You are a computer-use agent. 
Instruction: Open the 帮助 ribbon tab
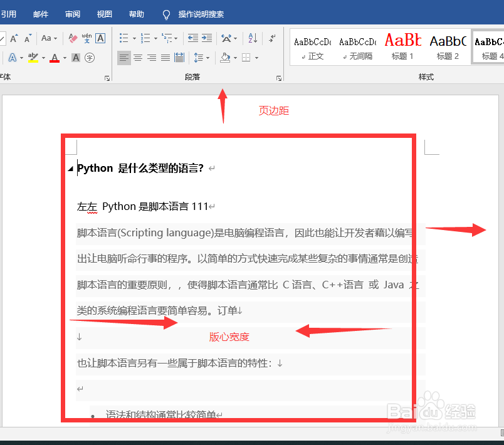[136, 14]
